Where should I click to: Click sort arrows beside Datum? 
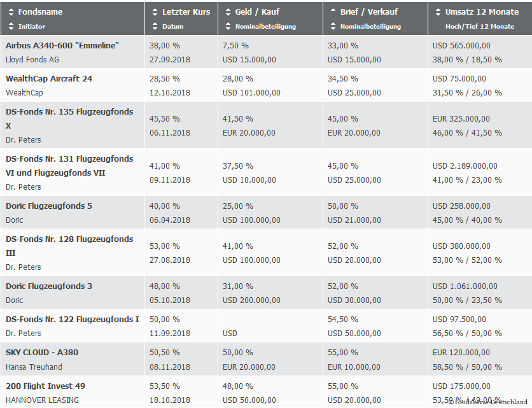click(155, 27)
